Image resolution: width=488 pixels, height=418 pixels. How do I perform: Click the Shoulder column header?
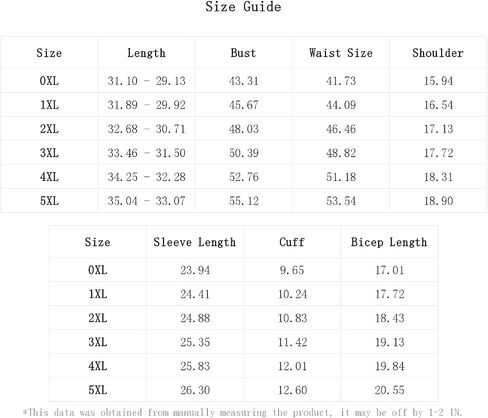[x=438, y=53]
